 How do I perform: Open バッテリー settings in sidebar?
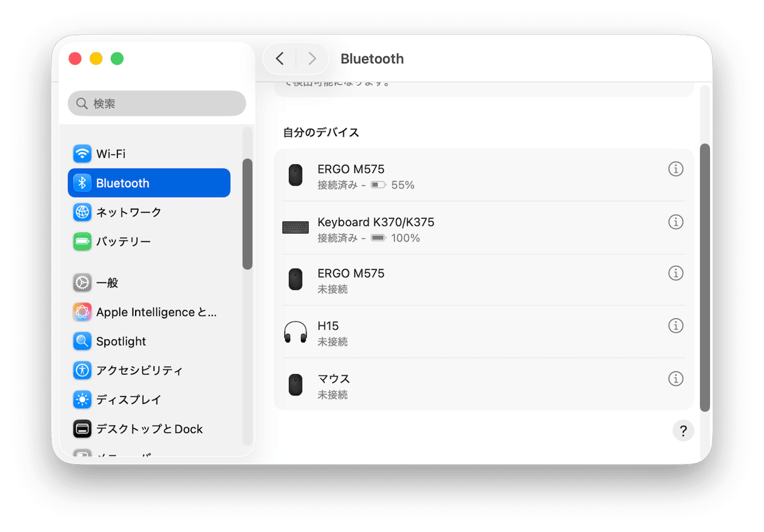149,241
